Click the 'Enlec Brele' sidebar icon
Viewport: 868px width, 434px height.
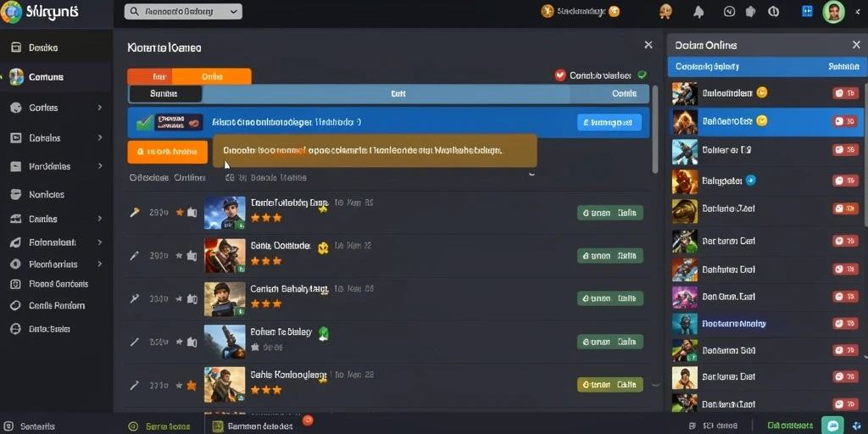[x=16, y=329]
